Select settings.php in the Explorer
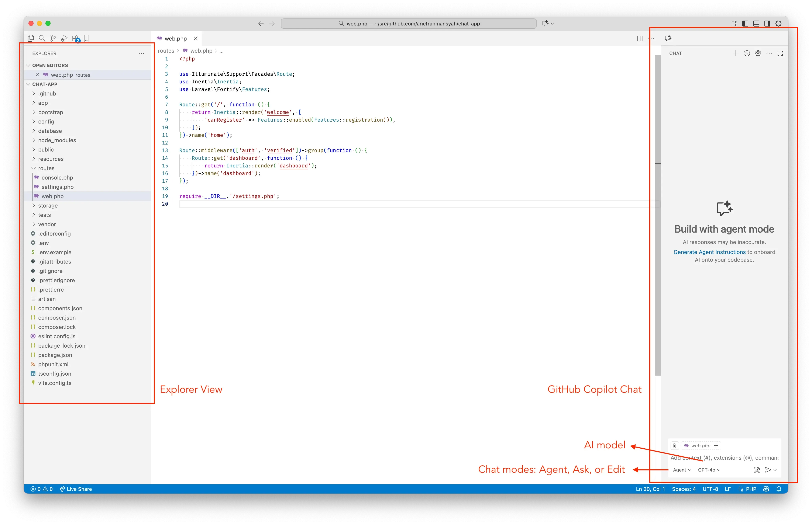The height and width of the screenshot is (525, 812). (57, 187)
